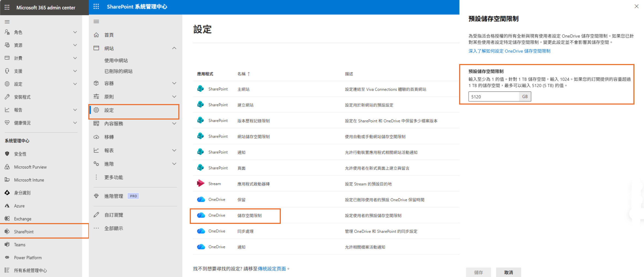Click the 儲存 button in the panel
Screen dimensions: 644x277
[x=479, y=272]
